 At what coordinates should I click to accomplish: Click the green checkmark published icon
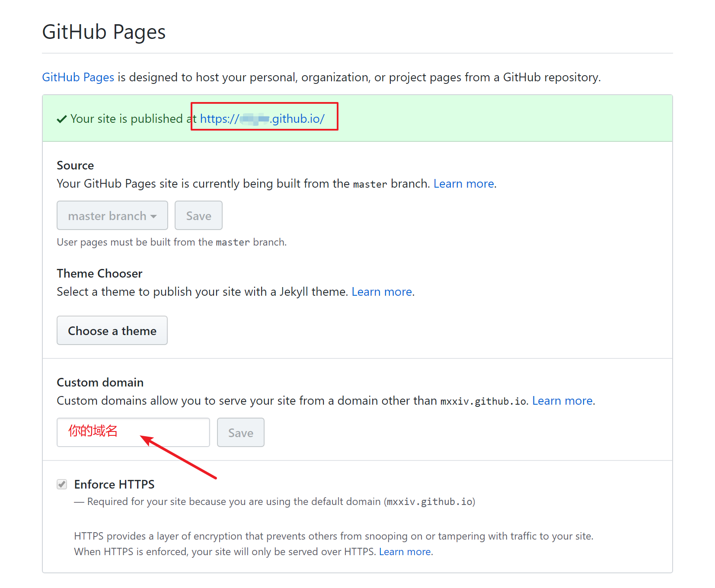click(62, 119)
